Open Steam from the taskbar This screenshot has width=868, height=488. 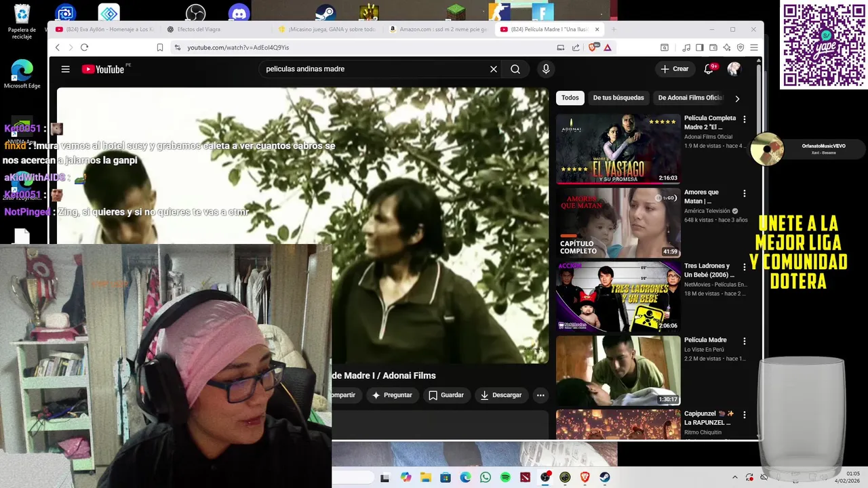pyautogui.click(x=605, y=477)
